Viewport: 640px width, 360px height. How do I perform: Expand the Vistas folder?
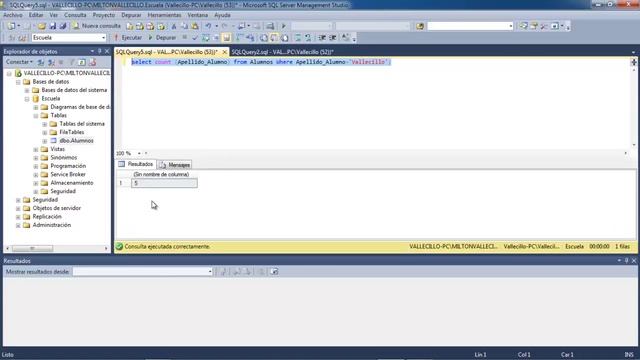tap(36, 149)
